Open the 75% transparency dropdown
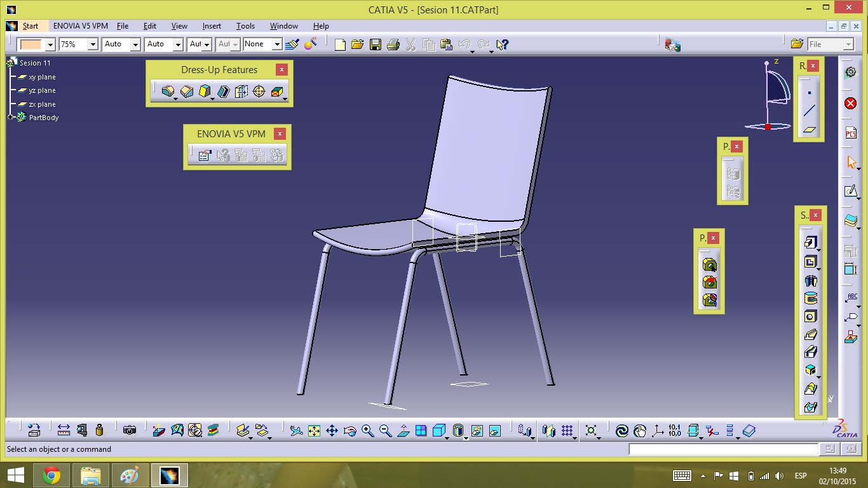The image size is (868, 488). pyautogui.click(x=93, y=44)
